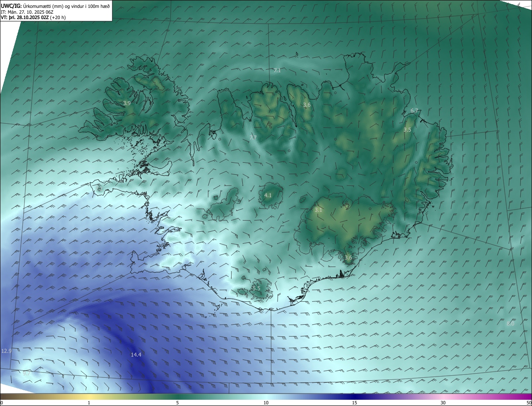Select the 6.7 value on the northeast coast

(x=414, y=111)
